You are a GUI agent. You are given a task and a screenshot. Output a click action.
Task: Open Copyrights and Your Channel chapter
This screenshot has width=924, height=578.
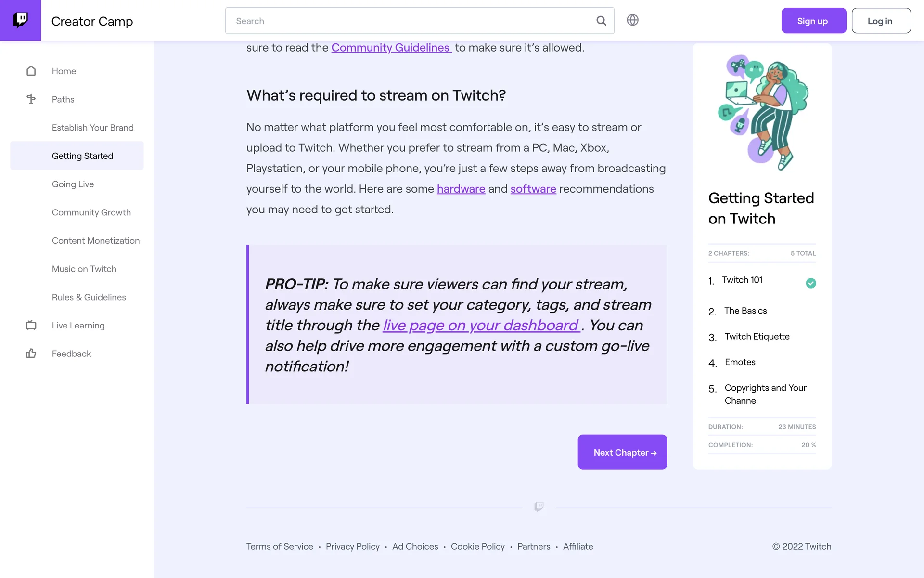coord(765,394)
